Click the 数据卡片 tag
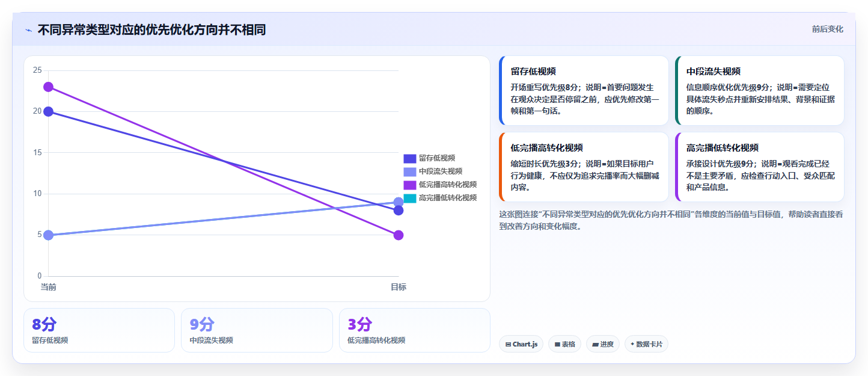The width and height of the screenshot is (868, 376). pyautogui.click(x=646, y=344)
